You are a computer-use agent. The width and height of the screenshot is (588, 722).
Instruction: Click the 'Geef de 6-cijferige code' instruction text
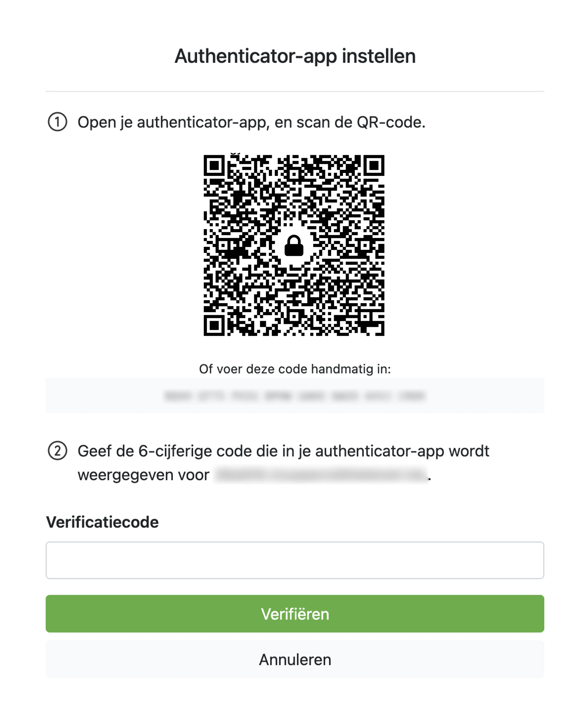point(283,451)
